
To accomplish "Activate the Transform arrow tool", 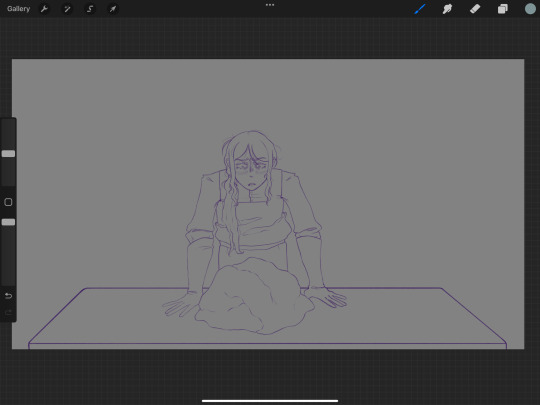I will (x=113, y=9).
